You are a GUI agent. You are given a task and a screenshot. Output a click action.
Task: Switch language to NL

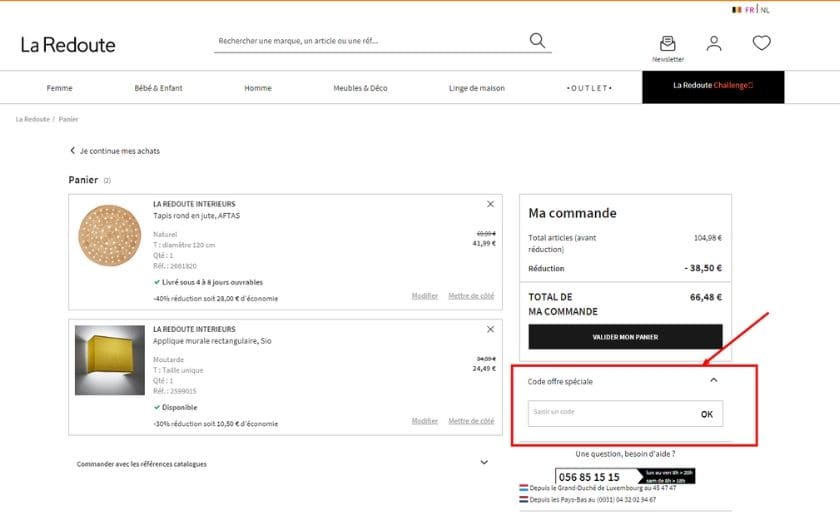[x=764, y=10]
